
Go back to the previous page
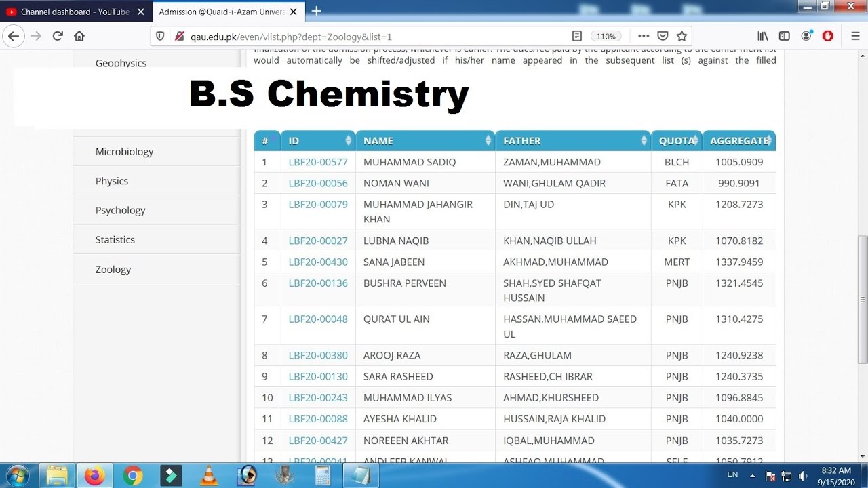click(13, 36)
